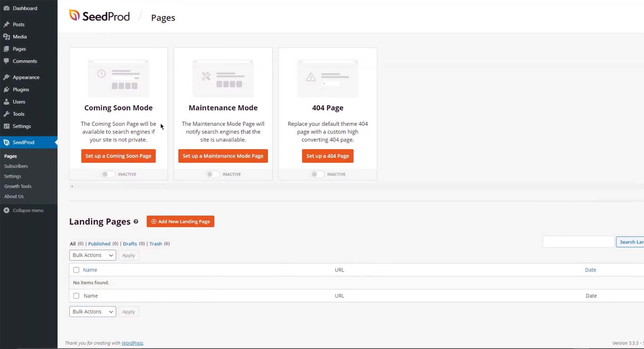Click the Posts pushpin icon
This screenshot has width=644, height=349.
tap(6, 24)
